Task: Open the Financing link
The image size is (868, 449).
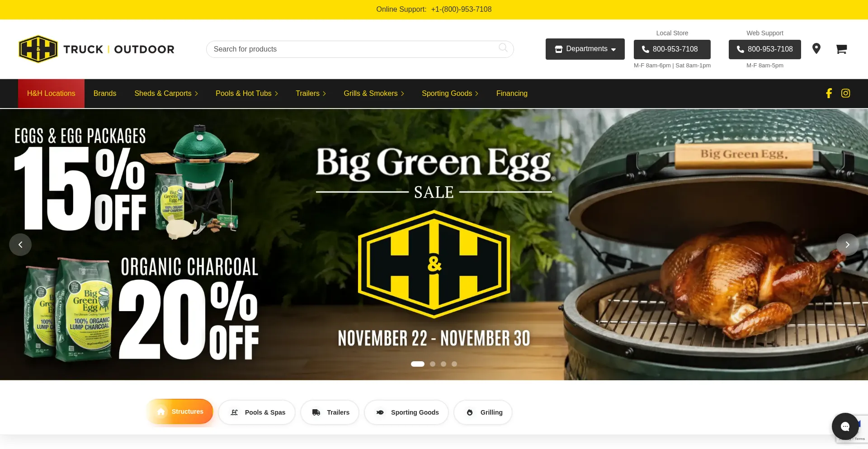Action: point(512,94)
